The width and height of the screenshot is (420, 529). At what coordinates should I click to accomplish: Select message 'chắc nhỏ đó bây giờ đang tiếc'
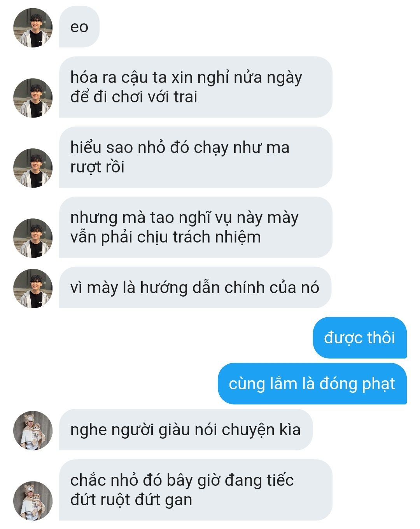[x=196, y=490]
